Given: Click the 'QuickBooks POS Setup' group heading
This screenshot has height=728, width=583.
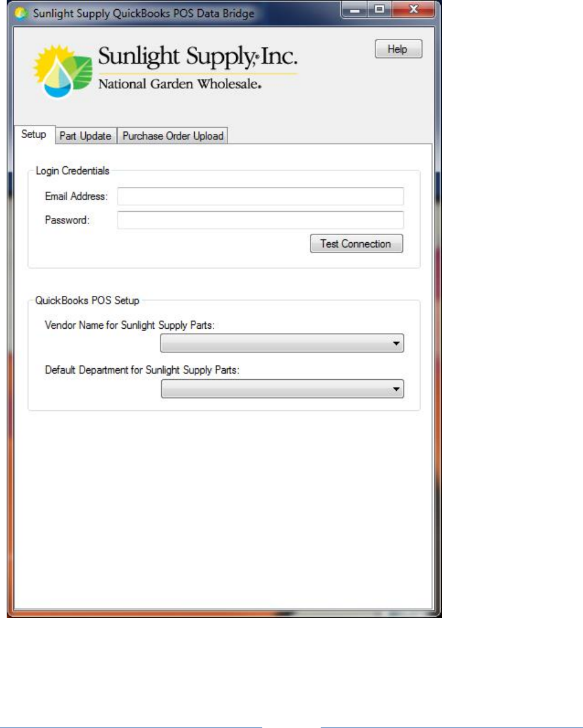Looking at the screenshot, I should click(87, 301).
